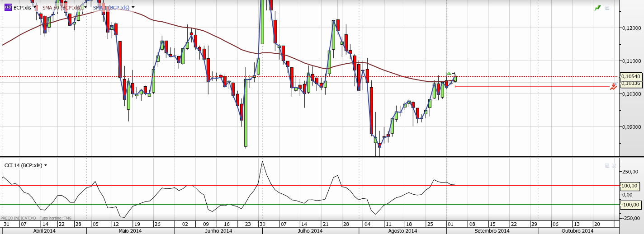The image size is (644, 234).
Task: Expand the SMA 1 indicator options arrow
Action: 133,8
